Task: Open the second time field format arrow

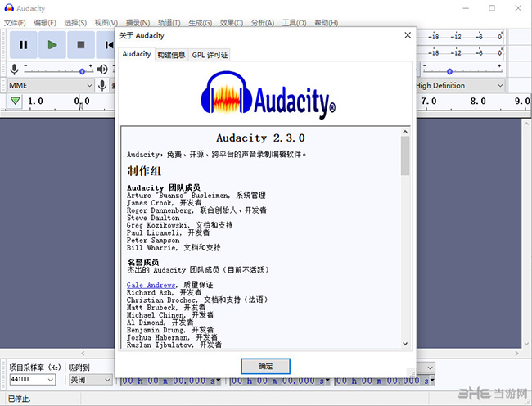Action: click(327, 381)
